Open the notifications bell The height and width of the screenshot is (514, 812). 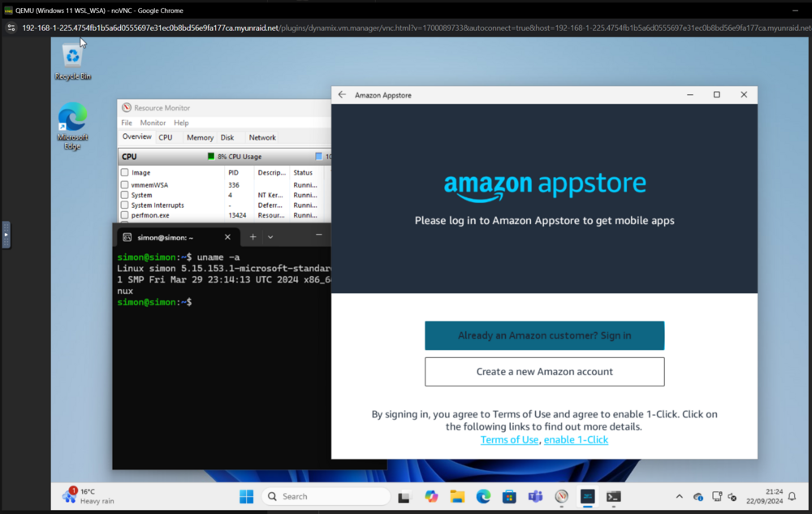pos(792,496)
